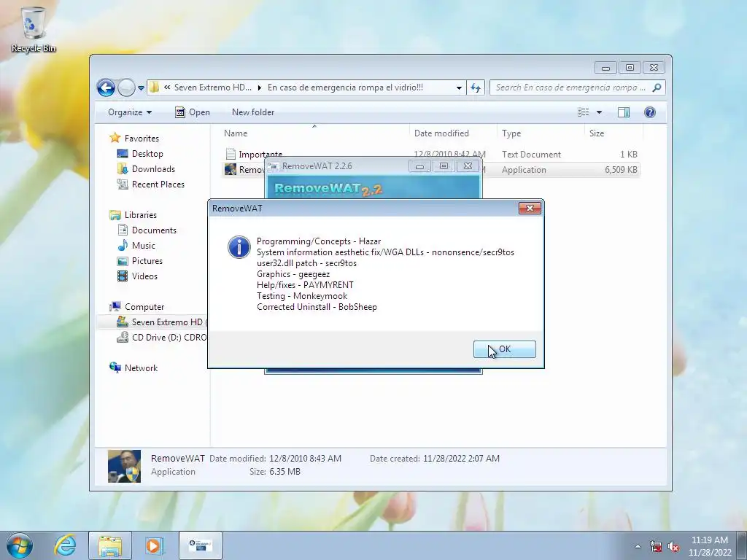This screenshot has width=747, height=560.
Task: Select the RemoveWAT application file icon
Action: [231, 169]
